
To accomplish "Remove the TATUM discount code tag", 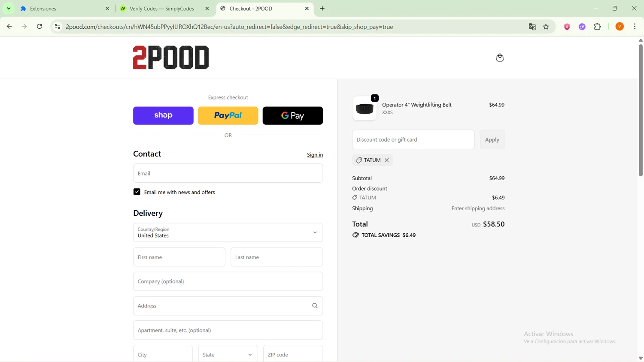I will click(x=387, y=160).
